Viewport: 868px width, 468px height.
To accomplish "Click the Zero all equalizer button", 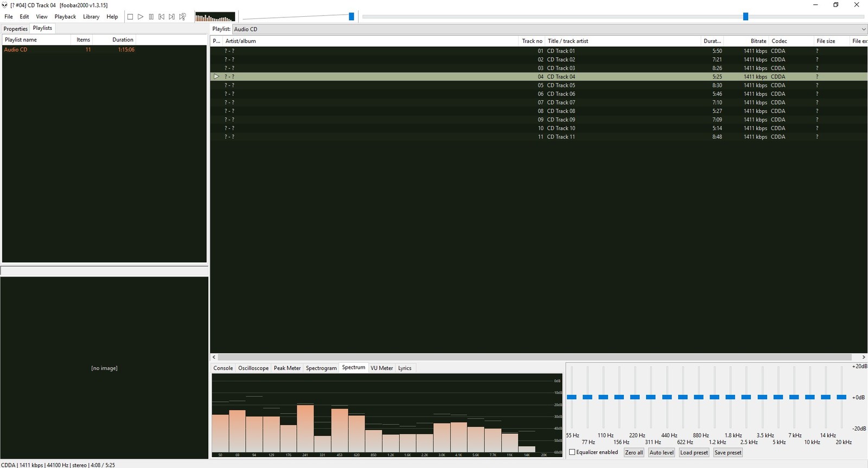I will 634,452.
